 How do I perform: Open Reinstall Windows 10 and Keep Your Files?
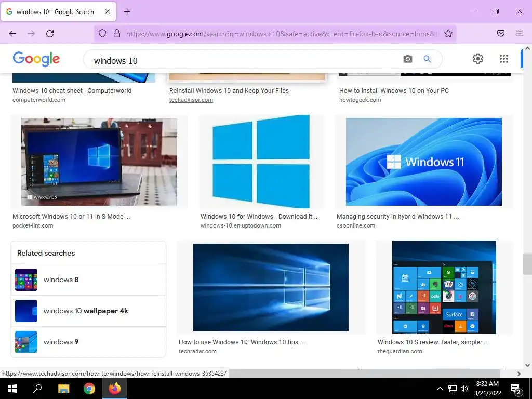click(x=229, y=90)
